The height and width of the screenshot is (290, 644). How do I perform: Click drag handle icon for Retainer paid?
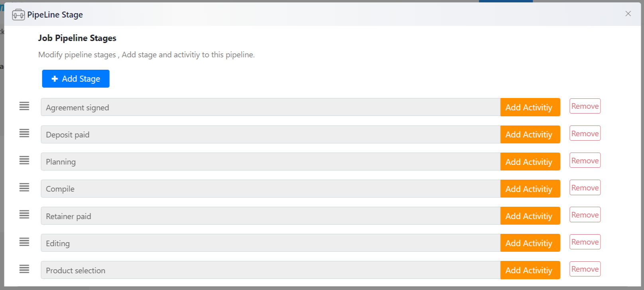click(24, 214)
